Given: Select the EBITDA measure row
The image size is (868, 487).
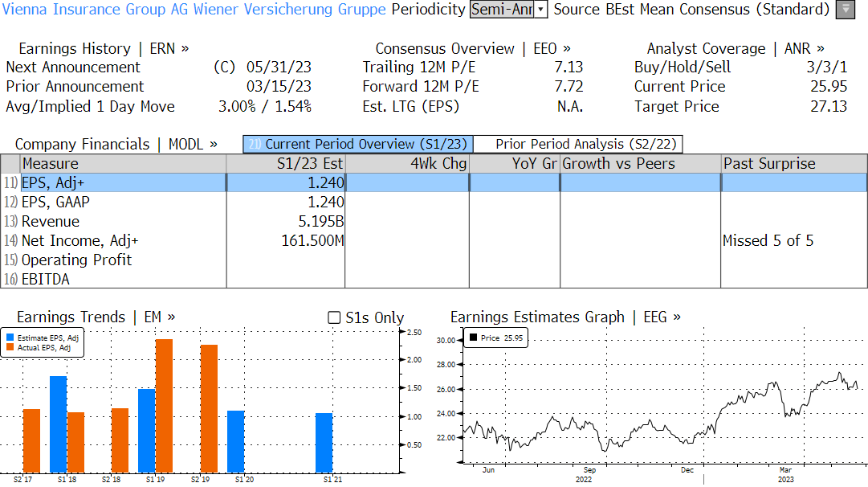Looking at the screenshot, I should (434, 279).
